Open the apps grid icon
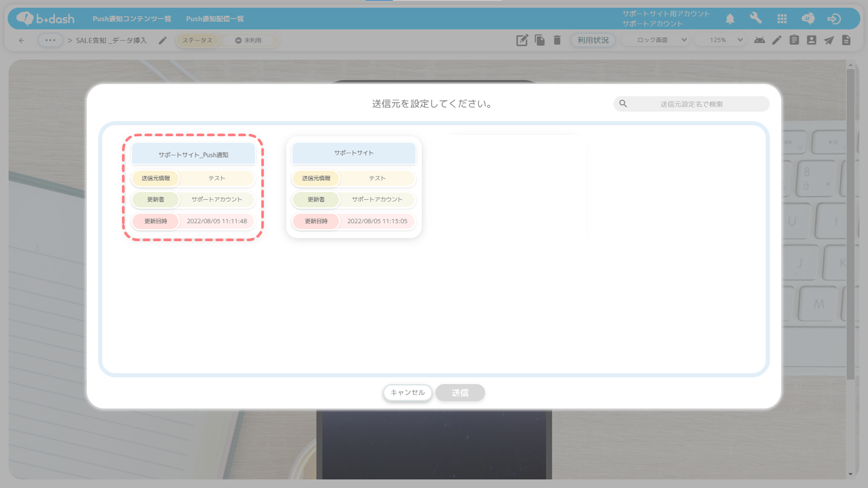Image resolution: width=868 pixels, height=488 pixels. (782, 19)
